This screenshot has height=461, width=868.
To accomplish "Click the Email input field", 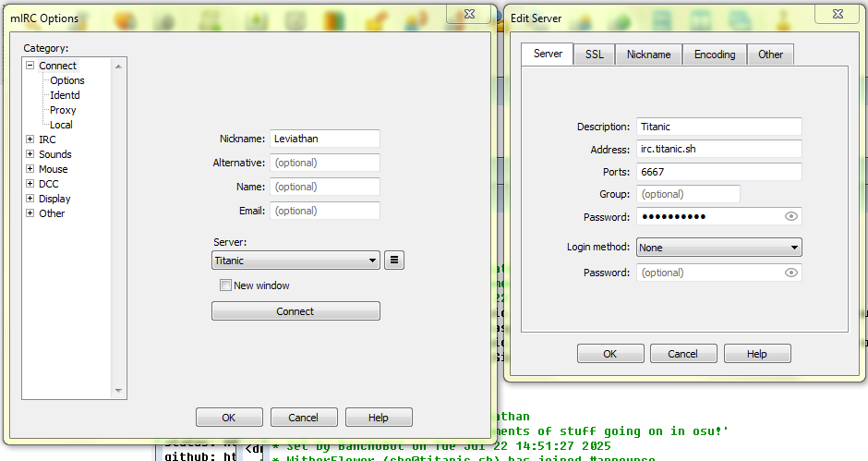I will (x=325, y=211).
